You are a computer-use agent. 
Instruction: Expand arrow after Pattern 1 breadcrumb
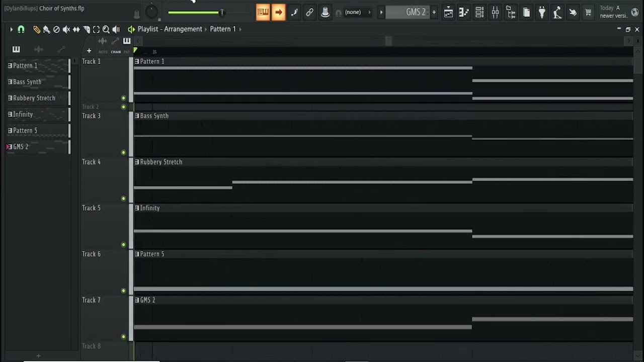[x=240, y=29]
